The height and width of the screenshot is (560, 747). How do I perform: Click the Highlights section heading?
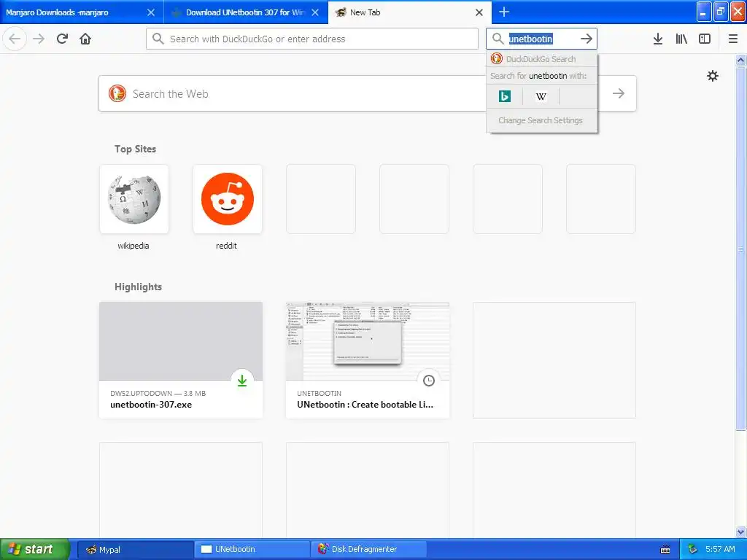tap(138, 287)
